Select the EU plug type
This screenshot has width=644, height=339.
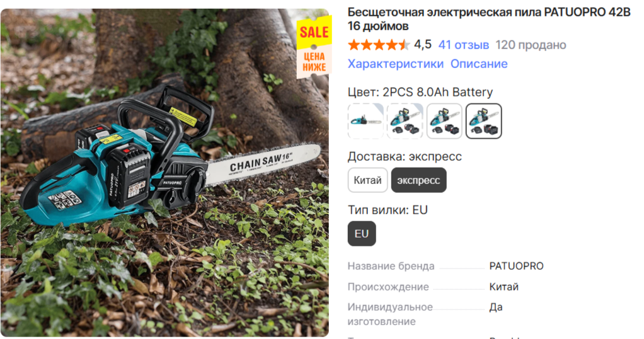[362, 233]
